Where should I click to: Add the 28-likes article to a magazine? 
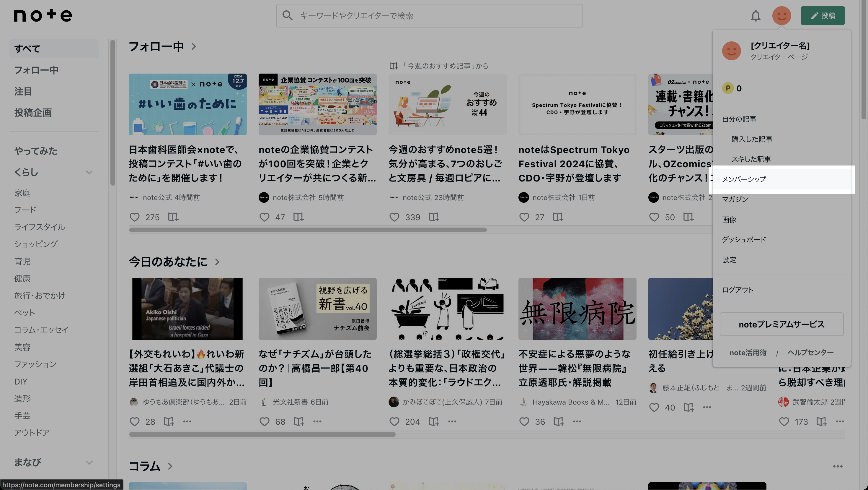pos(169,421)
